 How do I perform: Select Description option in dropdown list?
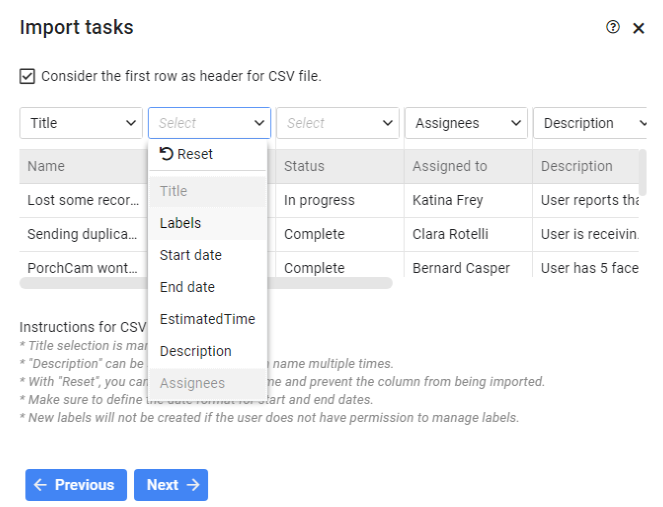coord(208,351)
